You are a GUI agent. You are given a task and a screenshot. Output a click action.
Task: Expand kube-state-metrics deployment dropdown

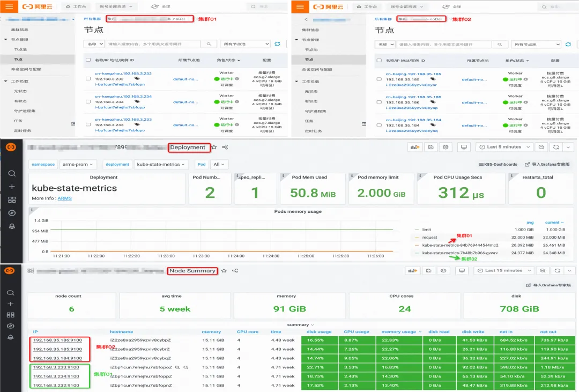tap(161, 165)
